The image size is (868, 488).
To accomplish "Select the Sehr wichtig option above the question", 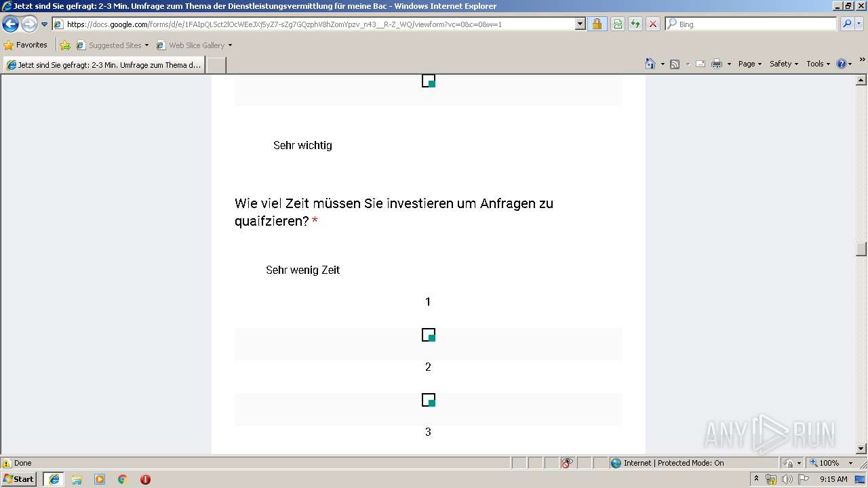I will pos(429,81).
